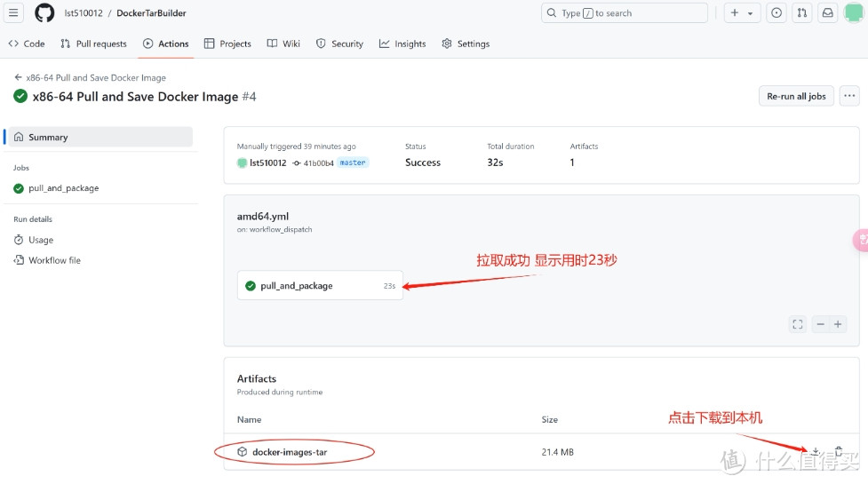The width and height of the screenshot is (868, 484).
Task: Click the 21.4 MB size value
Action: [557, 452]
